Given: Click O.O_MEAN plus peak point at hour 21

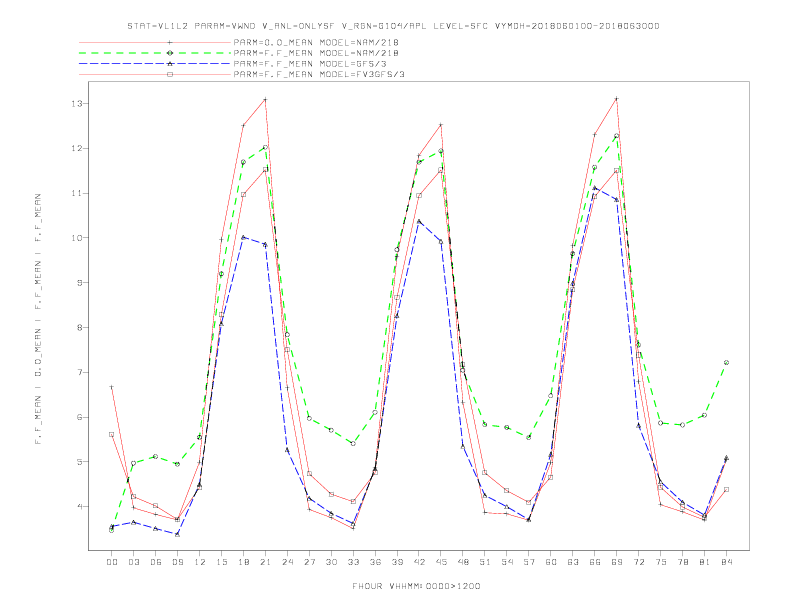Looking at the screenshot, I should pyautogui.click(x=265, y=99).
